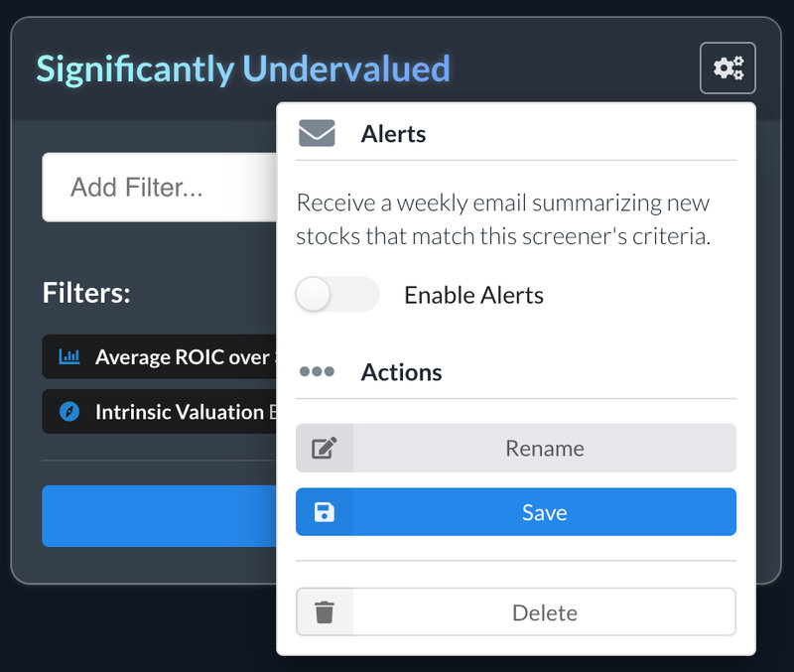Open the screener settings gear button

pyautogui.click(x=728, y=67)
